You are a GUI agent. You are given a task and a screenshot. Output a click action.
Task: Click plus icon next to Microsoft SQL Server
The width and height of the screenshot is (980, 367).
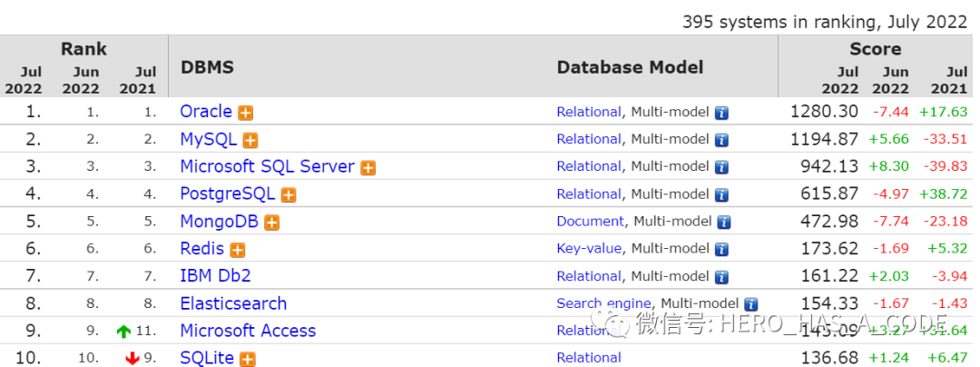367,167
